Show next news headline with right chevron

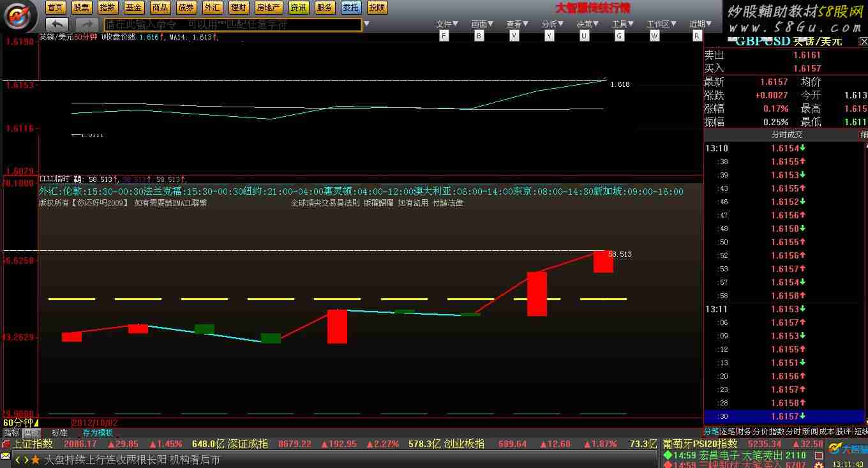point(26,460)
